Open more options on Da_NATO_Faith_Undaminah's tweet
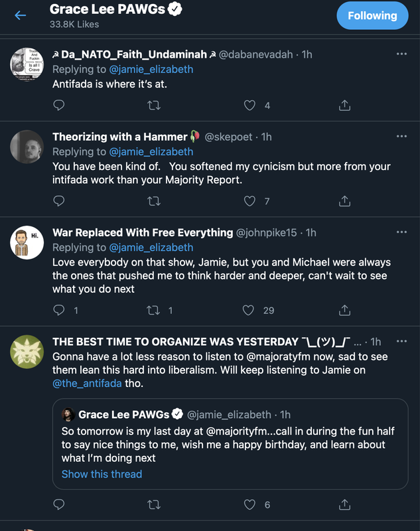This screenshot has width=420, height=531. coord(401,54)
